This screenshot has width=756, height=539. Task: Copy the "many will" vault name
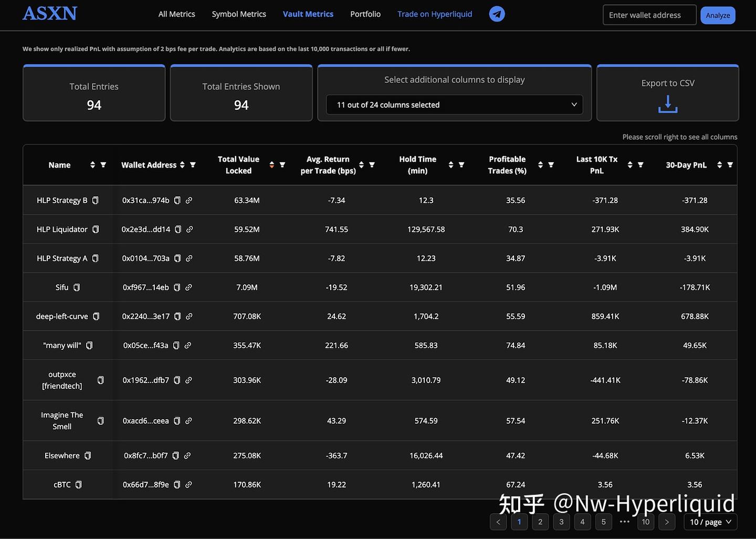89,345
